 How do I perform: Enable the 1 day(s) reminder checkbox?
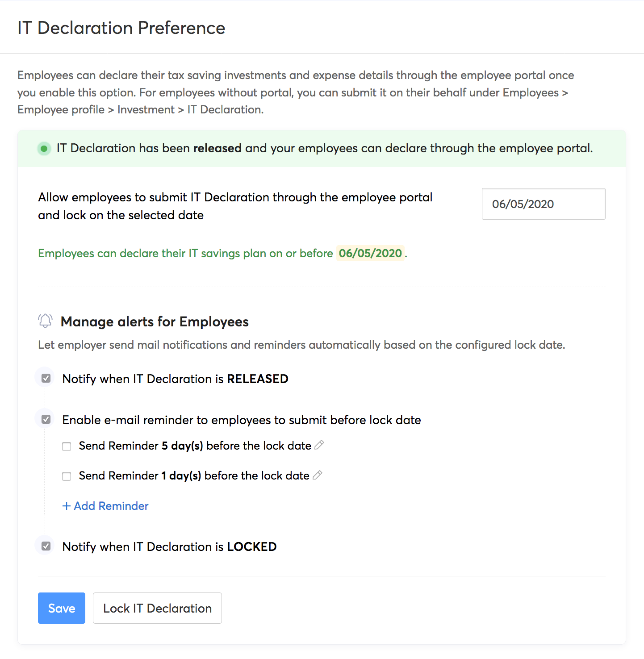click(x=67, y=476)
